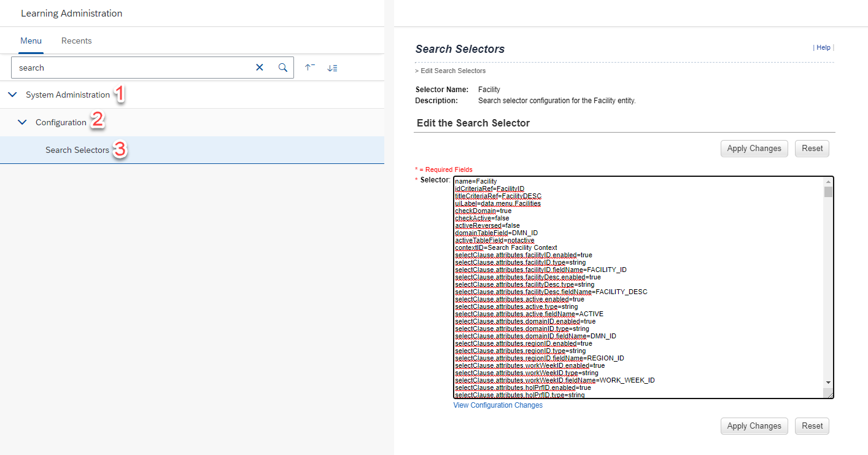The height and width of the screenshot is (455, 868).
Task: Click the Learning Administration title
Action: tap(71, 14)
